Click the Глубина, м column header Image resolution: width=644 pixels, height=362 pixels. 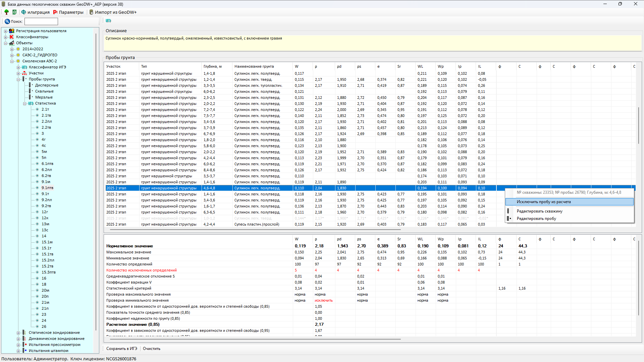click(x=217, y=66)
